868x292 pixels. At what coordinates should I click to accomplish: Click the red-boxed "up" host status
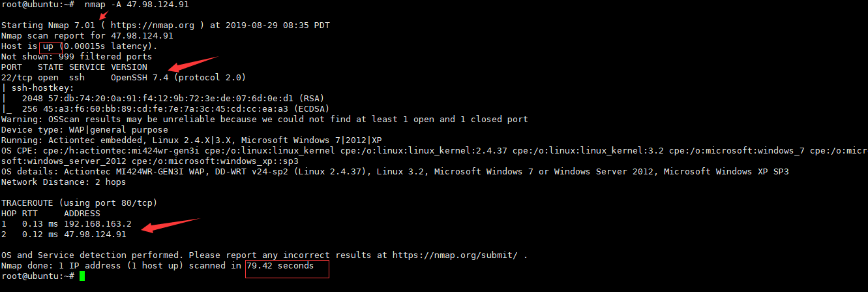[x=49, y=46]
